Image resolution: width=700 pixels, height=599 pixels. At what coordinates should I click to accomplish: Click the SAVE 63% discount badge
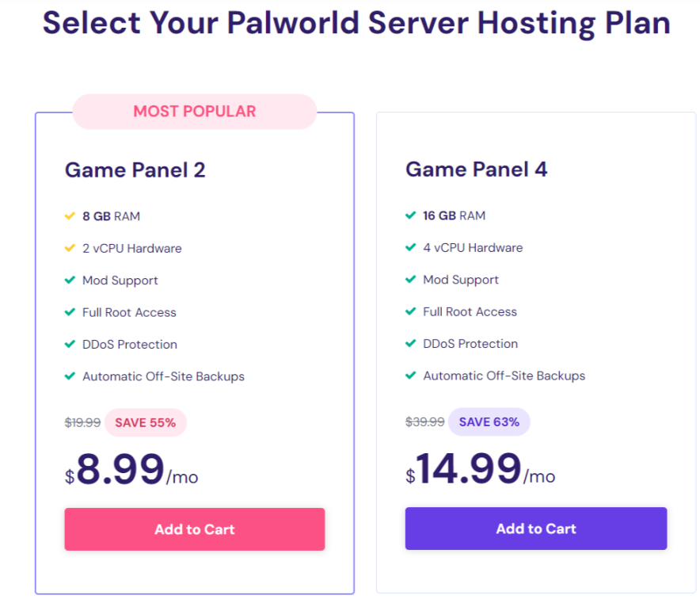(489, 422)
